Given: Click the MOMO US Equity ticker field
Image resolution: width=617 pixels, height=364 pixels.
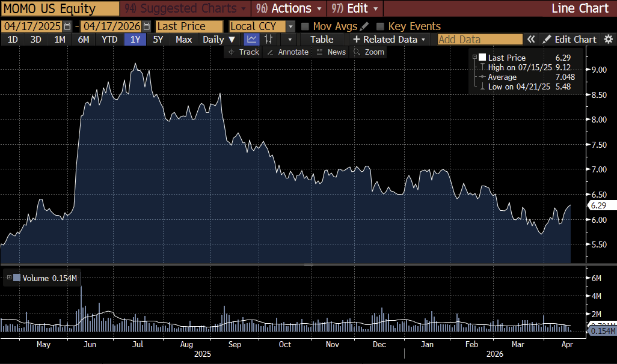Looking at the screenshot, I should pos(60,8).
